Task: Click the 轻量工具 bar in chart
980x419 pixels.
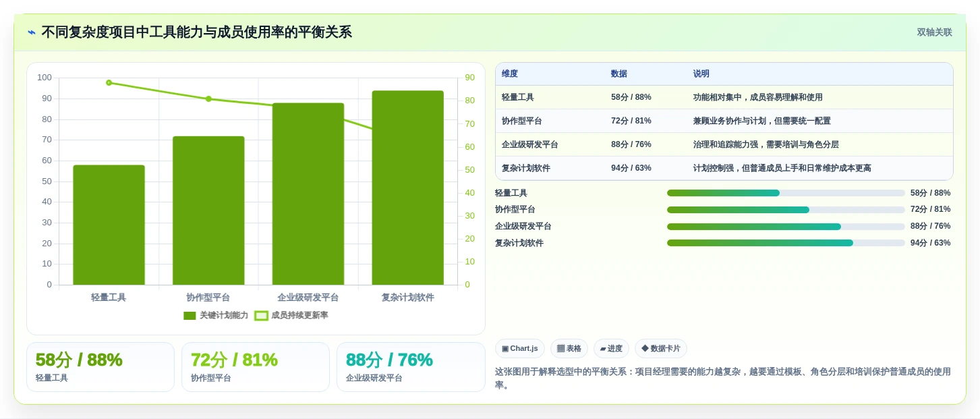Action: (109, 225)
